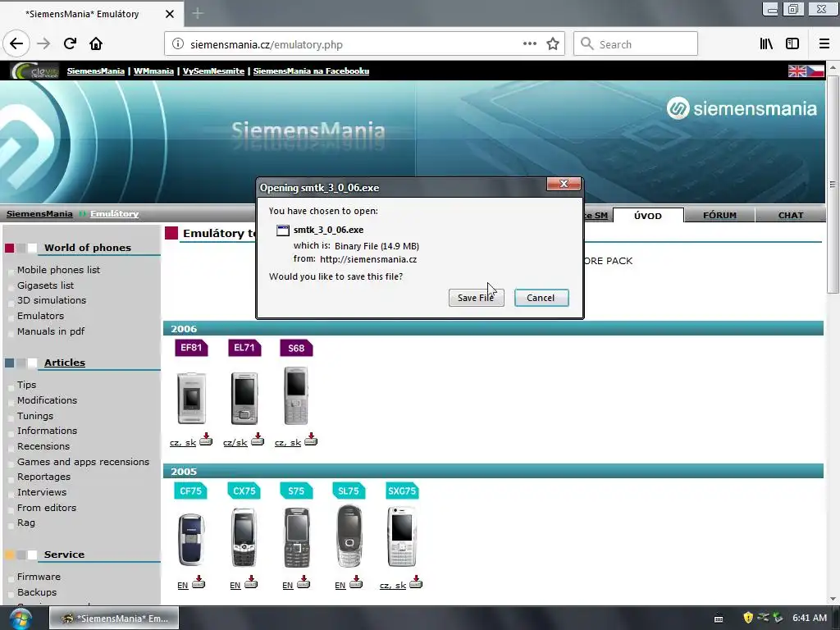Click Save File in the download dialog

[x=477, y=298]
